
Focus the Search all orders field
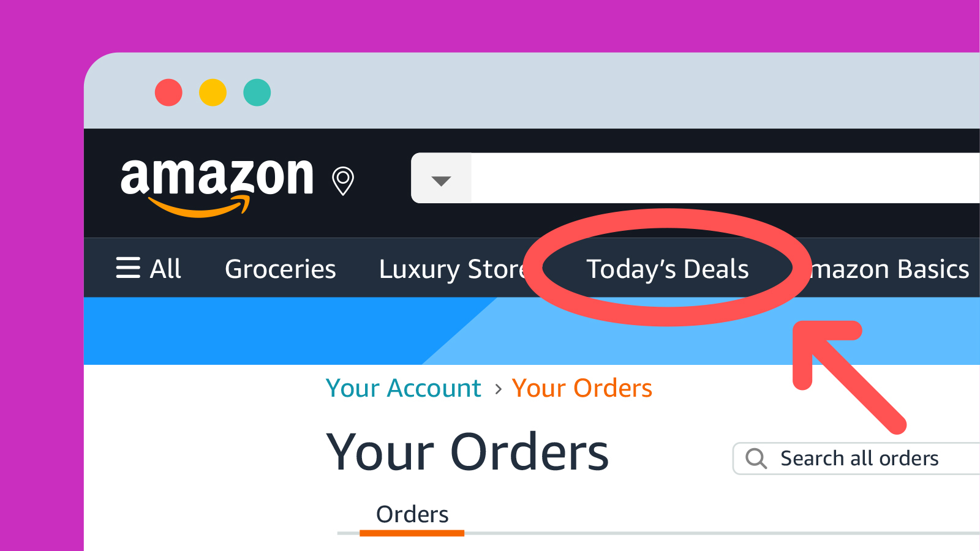856,458
